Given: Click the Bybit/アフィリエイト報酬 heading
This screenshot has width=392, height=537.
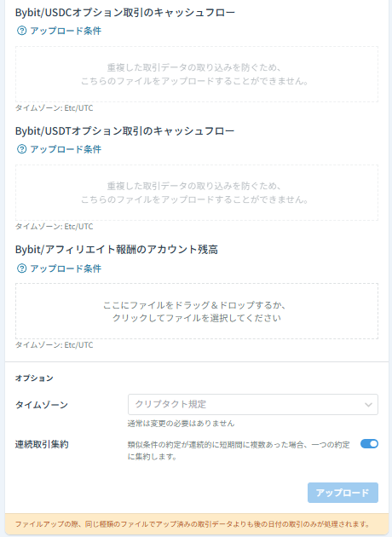Looking at the screenshot, I should coord(117,250).
